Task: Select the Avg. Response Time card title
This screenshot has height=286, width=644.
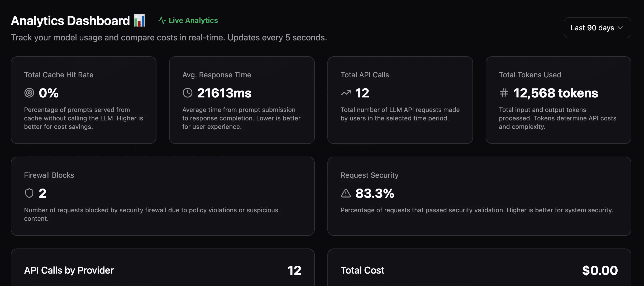Action: (x=217, y=75)
